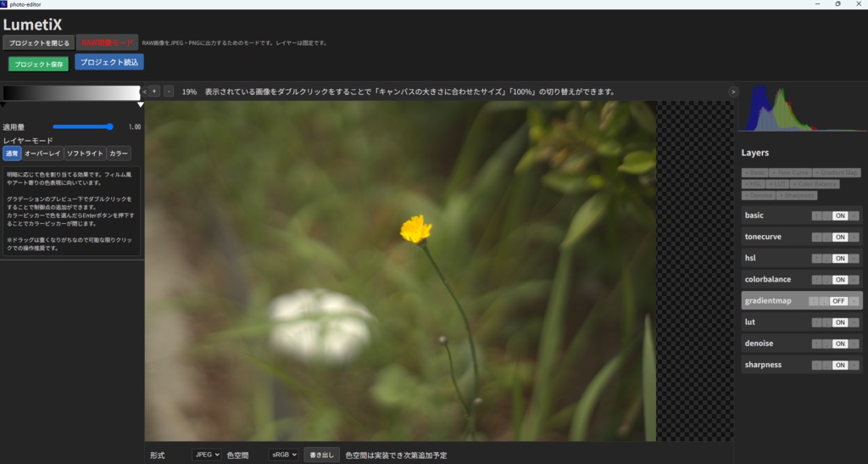
Task: Disable the denoise layer ON toggle
Action: (x=840, y=344)
